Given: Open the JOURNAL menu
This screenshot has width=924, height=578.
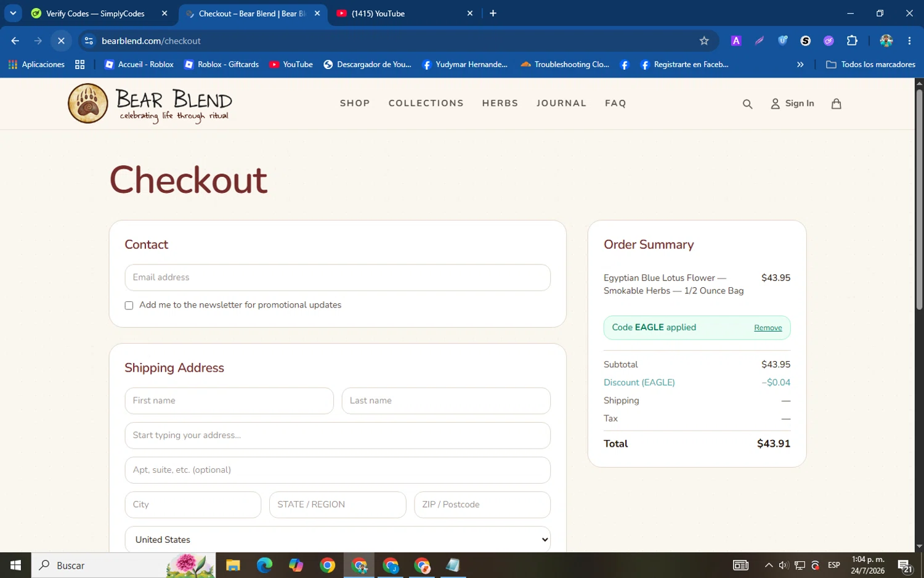Looking at the screenshot, I should (x=561, y=104).
